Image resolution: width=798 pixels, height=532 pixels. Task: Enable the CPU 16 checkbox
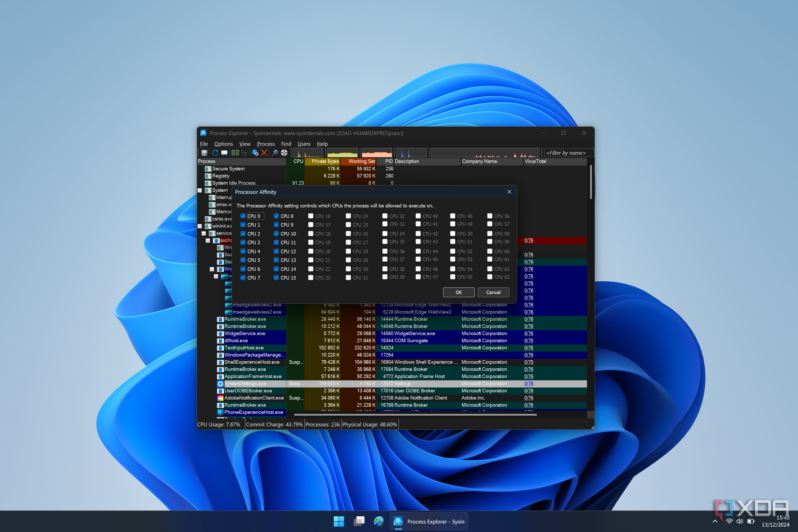coord(311,216)
